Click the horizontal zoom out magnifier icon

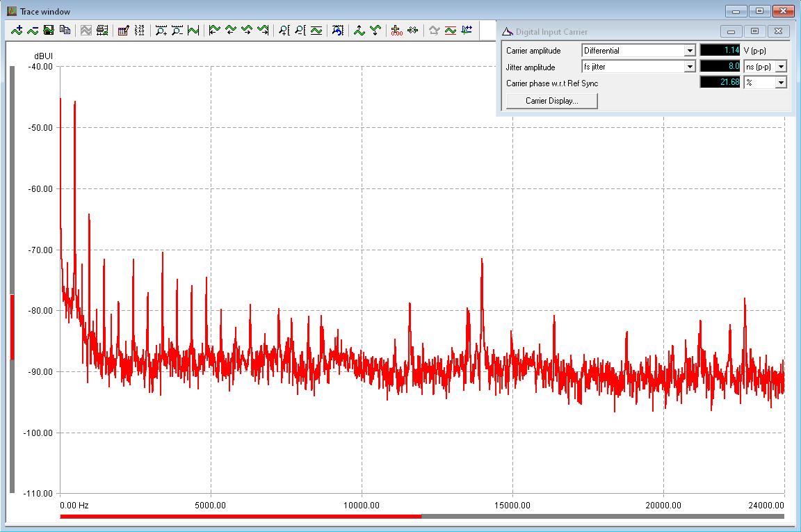pyautogui.click(x=177, y=30)
